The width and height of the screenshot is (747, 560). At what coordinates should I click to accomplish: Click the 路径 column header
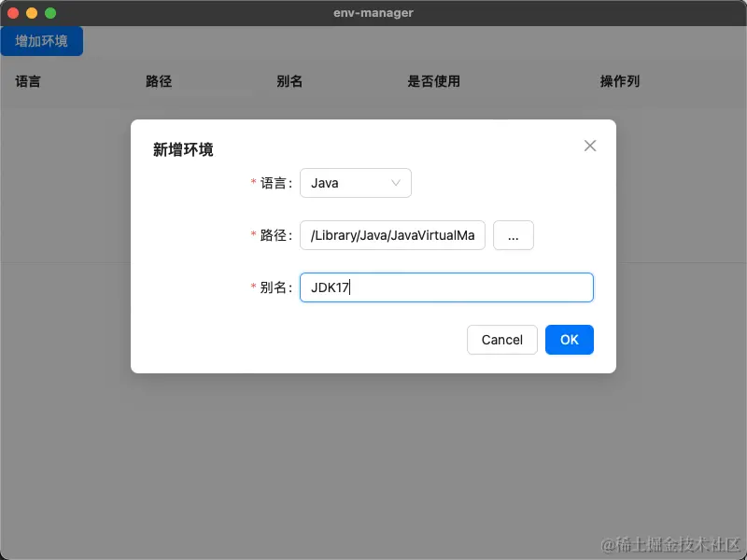pos(159,81)
